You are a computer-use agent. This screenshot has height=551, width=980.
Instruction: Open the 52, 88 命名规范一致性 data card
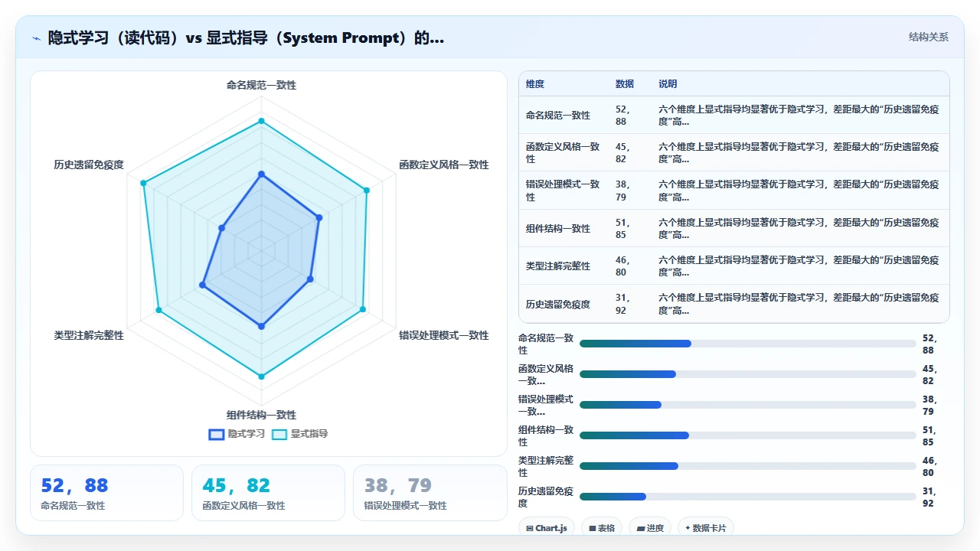(106, 493)
